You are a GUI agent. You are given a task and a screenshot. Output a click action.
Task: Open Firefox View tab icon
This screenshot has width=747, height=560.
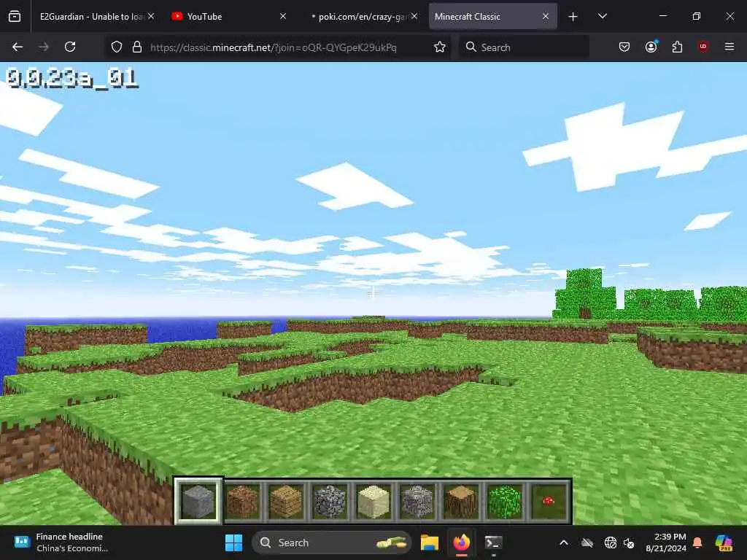pyautogui.click(x=15, y=17)
